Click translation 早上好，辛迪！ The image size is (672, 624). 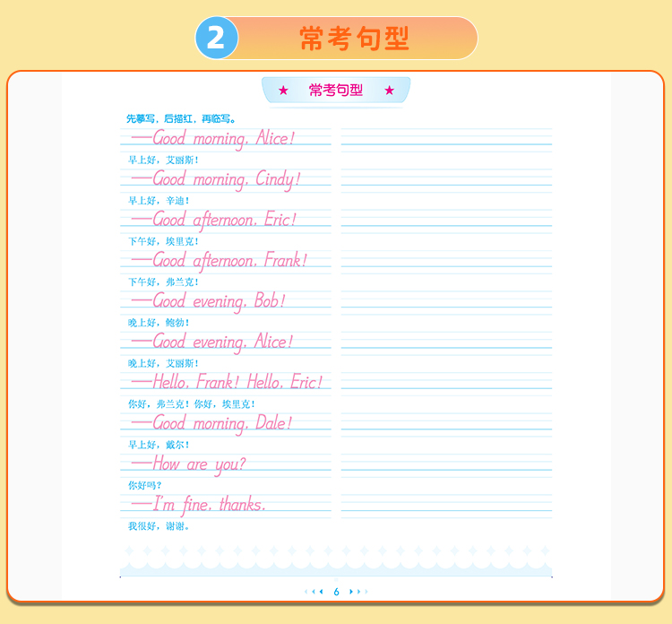pyautogui.click(x=159, y=201)
